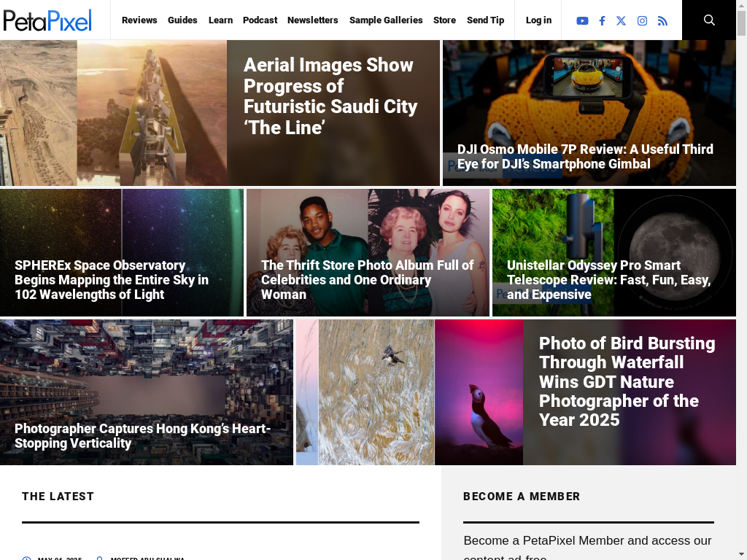
Task: Click The Line aerial city thumbnail
Action: click(113, 113)
